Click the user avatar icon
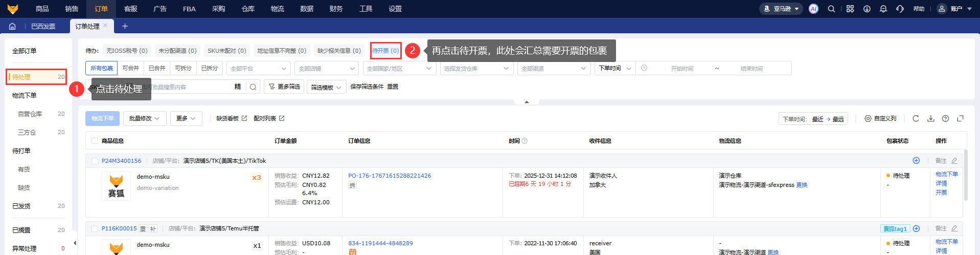Viewport: 980px width, 255px height. [942, 9]
